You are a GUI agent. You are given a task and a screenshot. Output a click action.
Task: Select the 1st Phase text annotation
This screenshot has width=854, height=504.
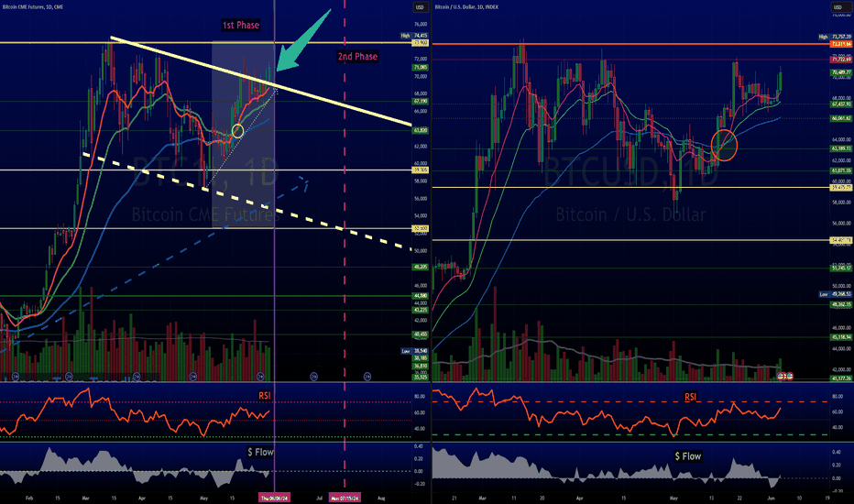point(241,25)
